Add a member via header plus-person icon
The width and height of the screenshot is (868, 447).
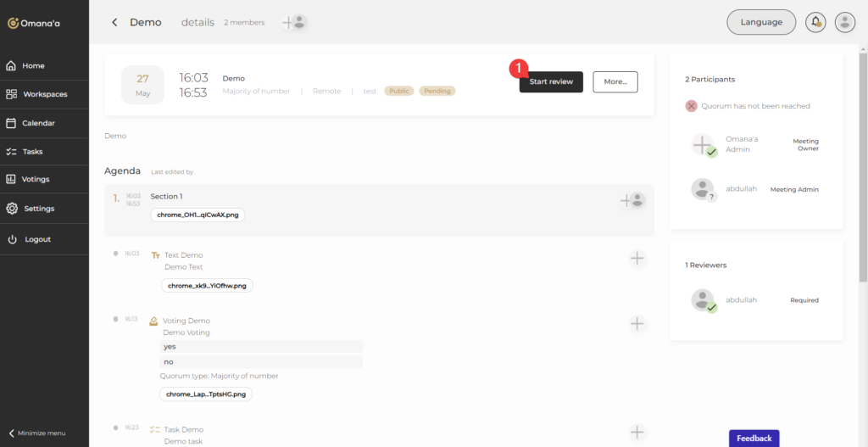click(293, 23)
